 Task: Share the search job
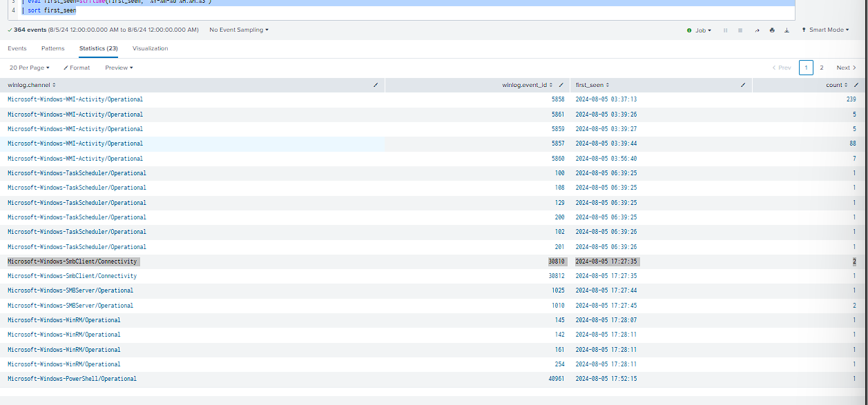757,30
